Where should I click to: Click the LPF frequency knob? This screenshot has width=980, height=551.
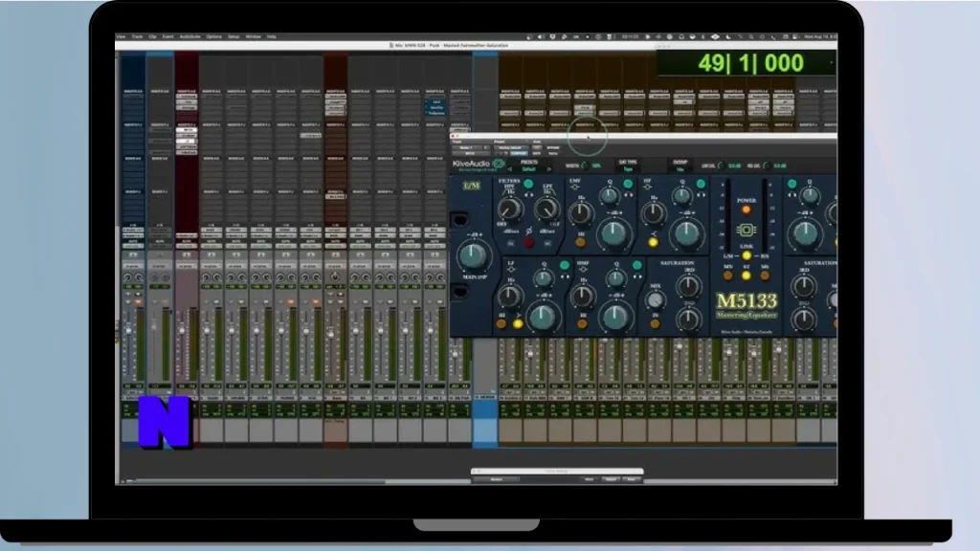coord(546,209)
